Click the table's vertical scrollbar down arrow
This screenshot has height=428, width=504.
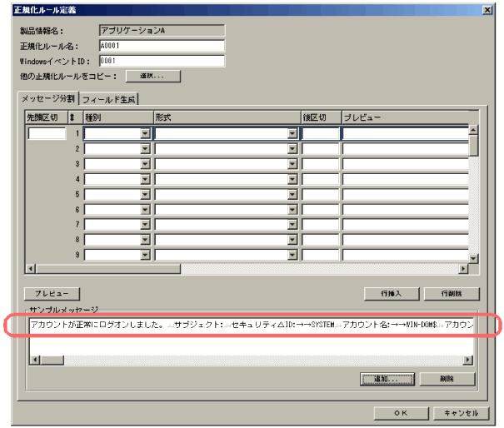pyautogui.click(x=473, y=259)
